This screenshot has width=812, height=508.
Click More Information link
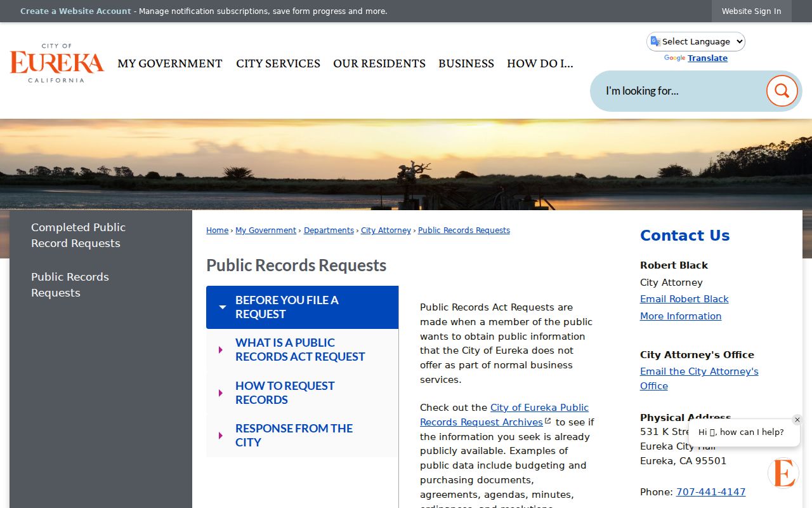[681, 316]
